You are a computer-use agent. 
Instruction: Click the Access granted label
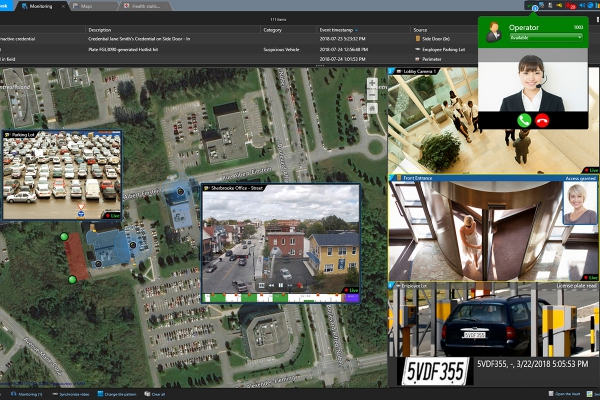pos(580,178)
